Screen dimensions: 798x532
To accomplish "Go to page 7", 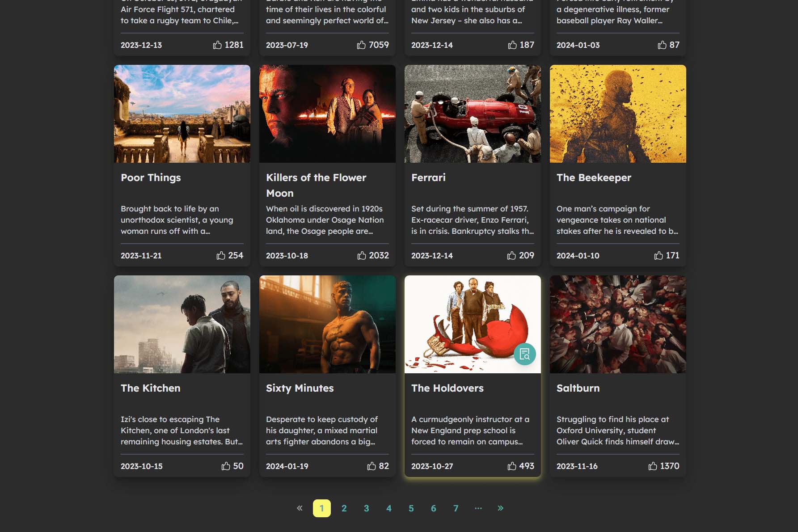I will (x=456, y=508).
